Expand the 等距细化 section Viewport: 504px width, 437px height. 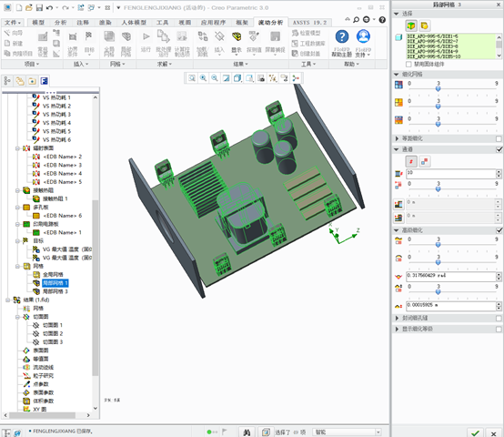point(397,138)
